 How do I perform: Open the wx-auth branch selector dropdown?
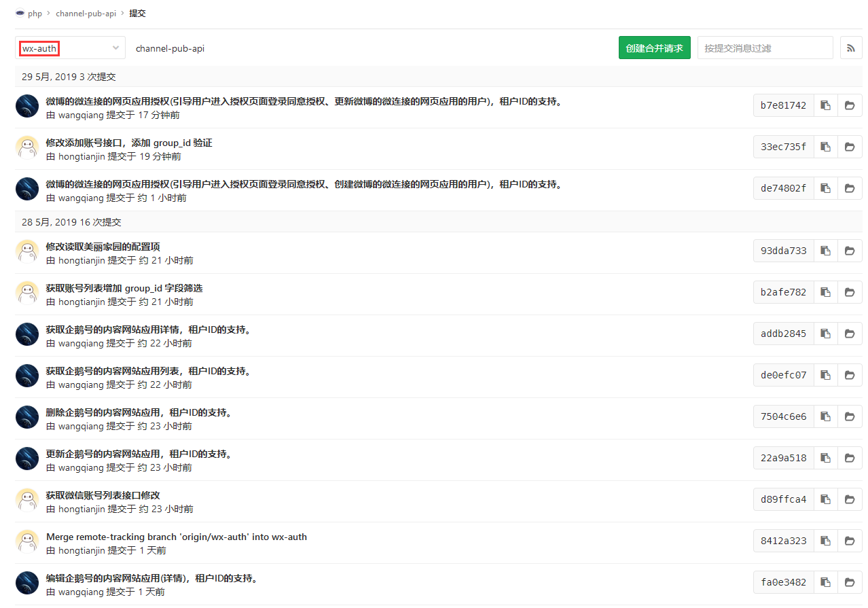pos(71,48)
